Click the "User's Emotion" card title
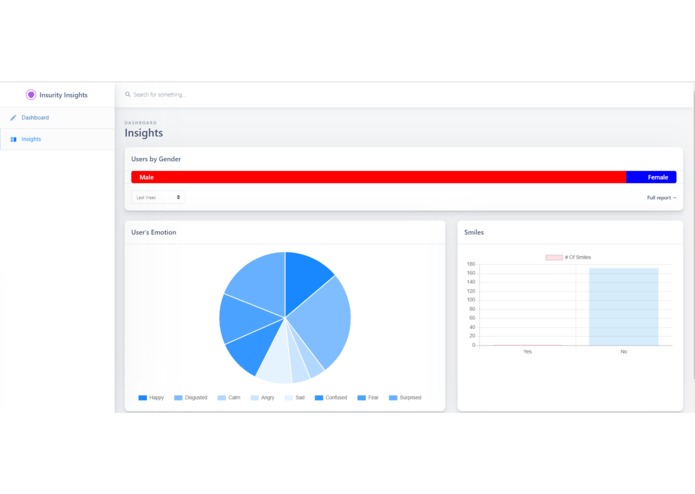 (x=154, y=232)
